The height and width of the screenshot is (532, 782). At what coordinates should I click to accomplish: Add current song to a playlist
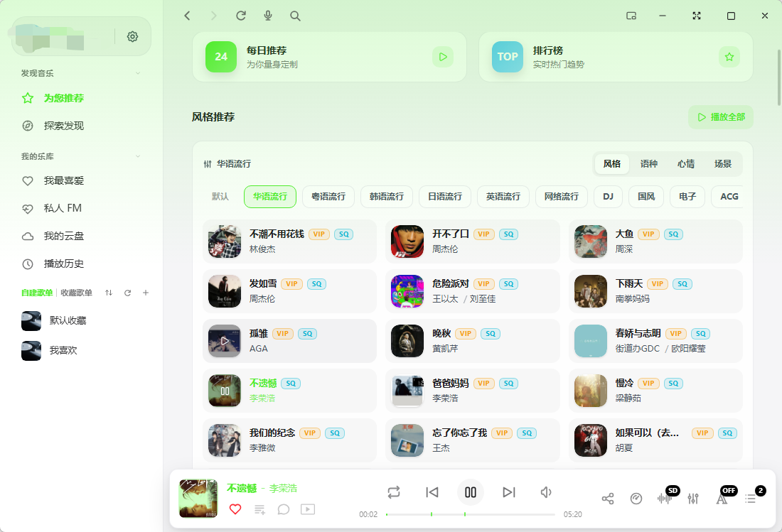pyautogui.click(x=259, y=509)
